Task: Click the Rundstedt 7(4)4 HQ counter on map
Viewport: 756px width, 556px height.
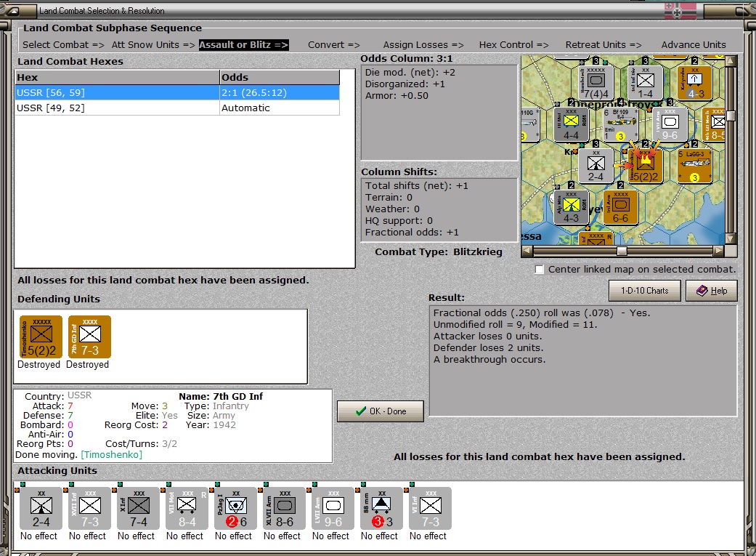Action: pyautogui.click(x=597, y=82)
